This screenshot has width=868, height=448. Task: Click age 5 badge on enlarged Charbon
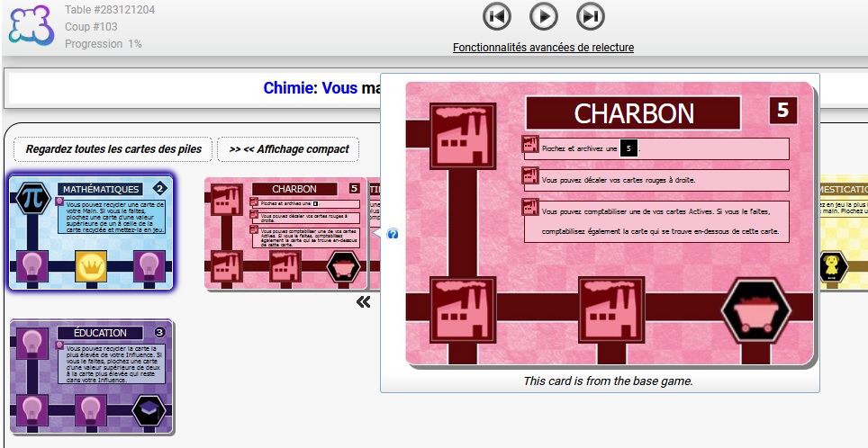tap(782, 110)
